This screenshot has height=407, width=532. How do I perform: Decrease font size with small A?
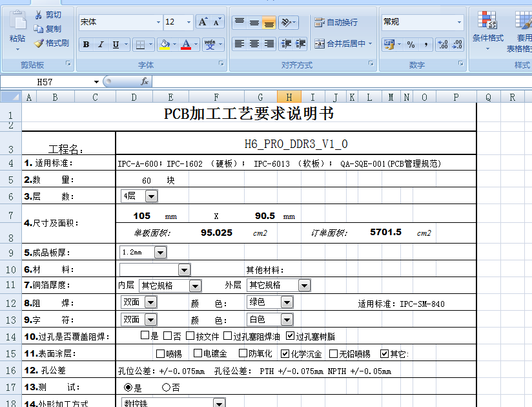tap(217, 22)
